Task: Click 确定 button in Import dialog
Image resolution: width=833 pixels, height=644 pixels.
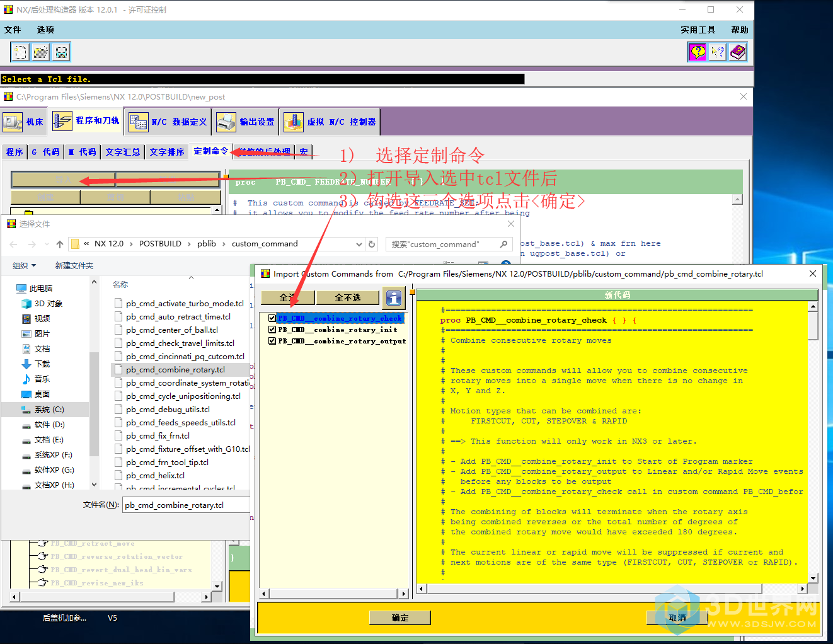Action: click(400, 618)
